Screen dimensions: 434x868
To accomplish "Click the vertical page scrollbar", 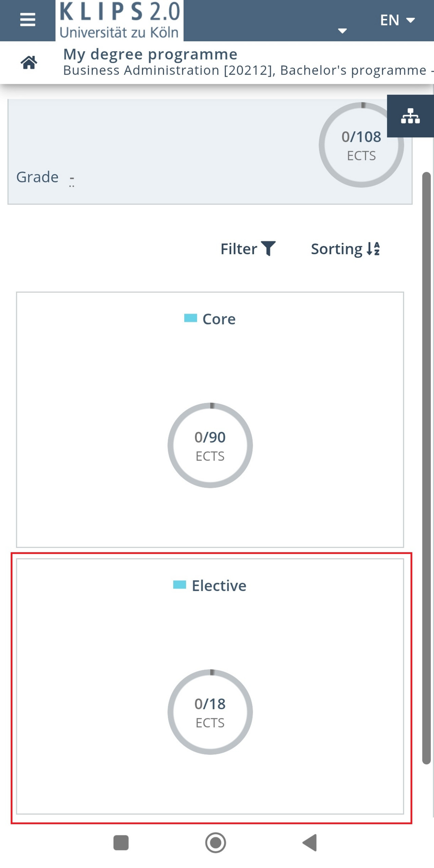I will (427, 468).
